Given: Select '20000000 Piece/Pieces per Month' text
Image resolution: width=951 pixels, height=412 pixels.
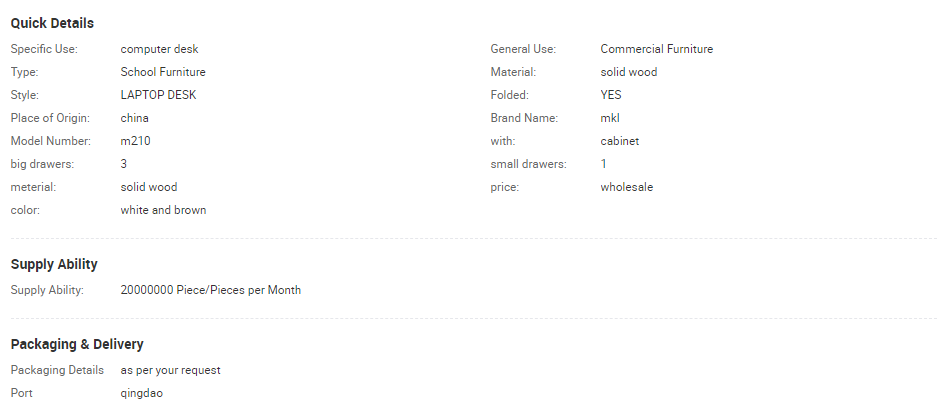Looking at the screenshot, I should (x=210, y=290).
